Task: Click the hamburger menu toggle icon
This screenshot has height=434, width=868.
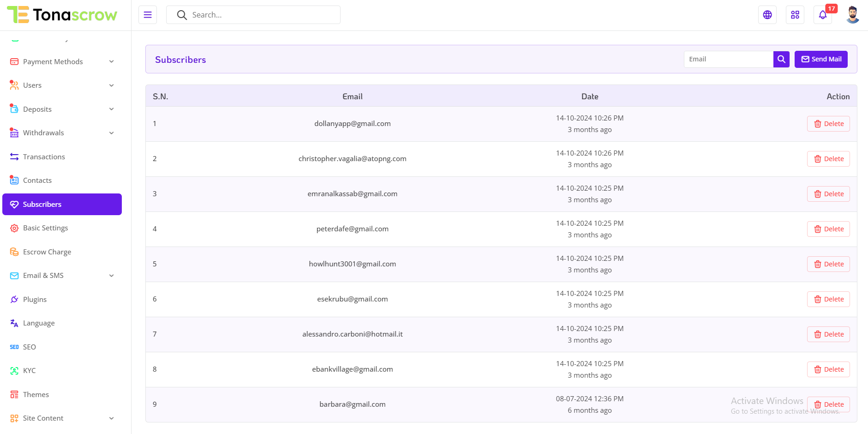Action: coord(148,15)
